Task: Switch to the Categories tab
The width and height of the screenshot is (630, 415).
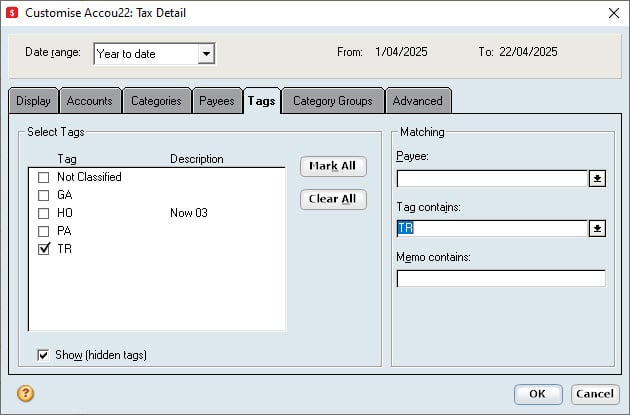Action: pyautogui.click(x=156, y=101)
